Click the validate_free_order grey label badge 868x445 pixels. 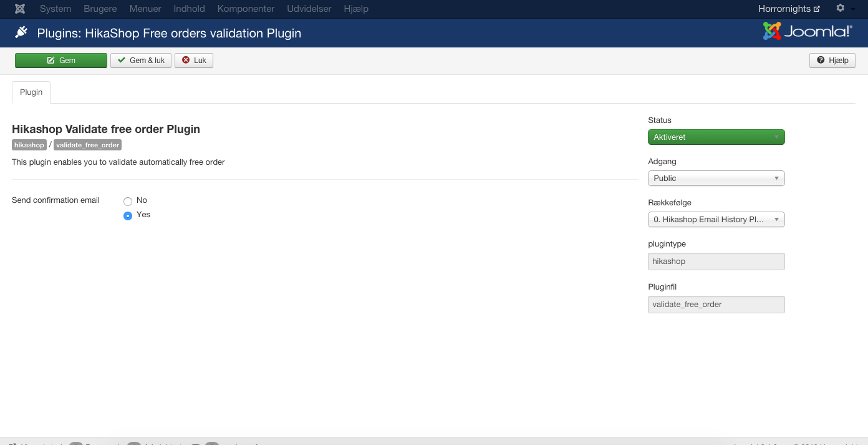point(87,145)
